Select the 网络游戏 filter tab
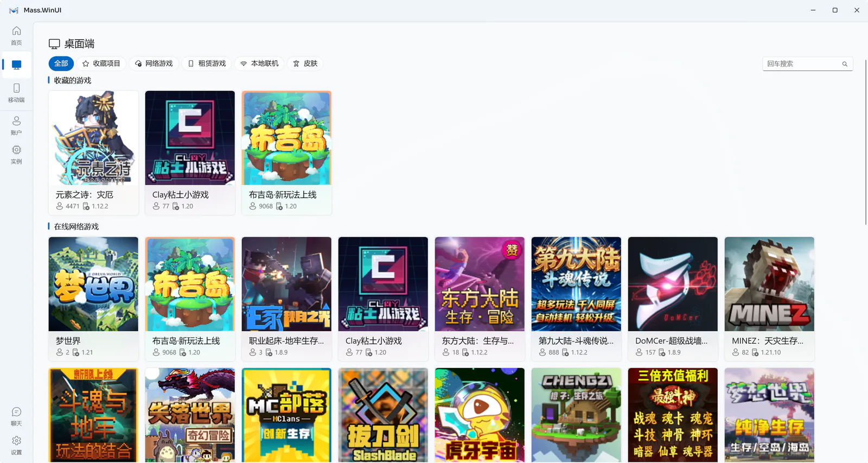868x463 pixels. point(154,64)
